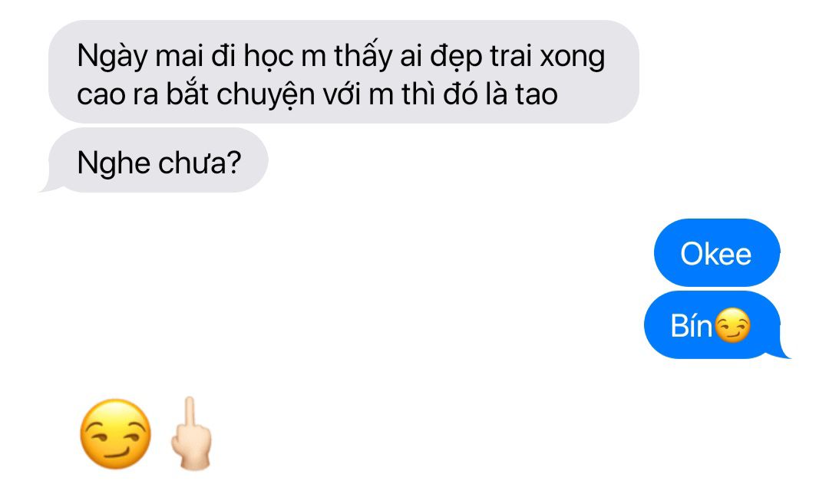Click the question mark after chưa

point(233,162)
